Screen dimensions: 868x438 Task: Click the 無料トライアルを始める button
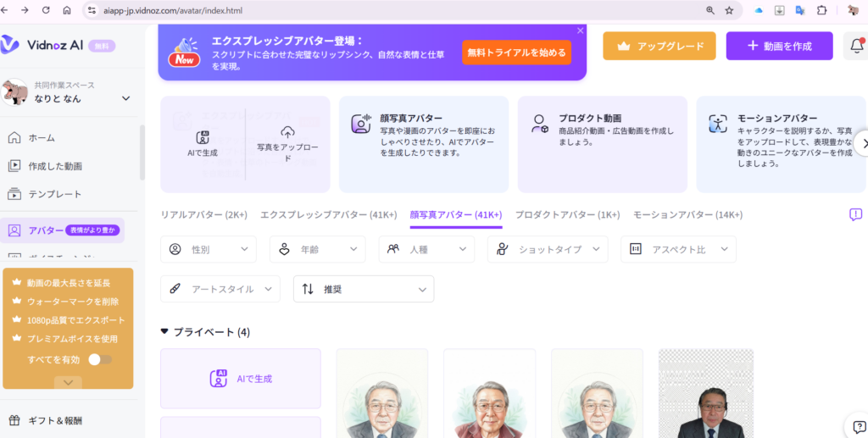(x=516, y=53)
